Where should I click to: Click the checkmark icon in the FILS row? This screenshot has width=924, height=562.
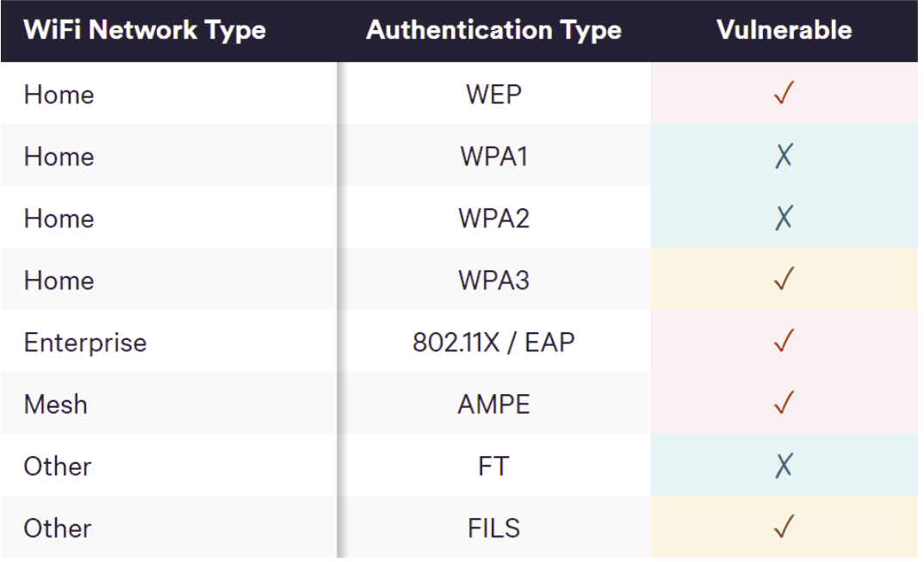(x=784, y=526)
